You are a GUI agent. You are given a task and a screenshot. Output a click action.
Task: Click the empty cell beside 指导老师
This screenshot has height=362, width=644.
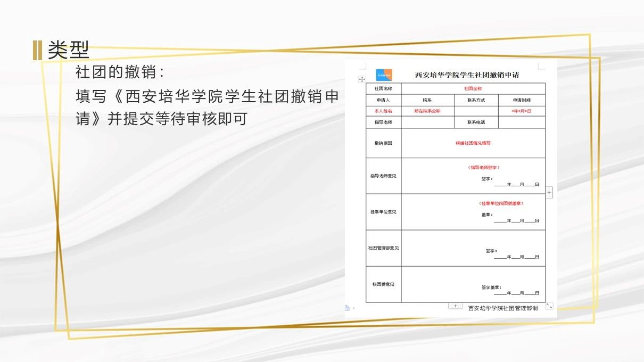tap(427, 122)
